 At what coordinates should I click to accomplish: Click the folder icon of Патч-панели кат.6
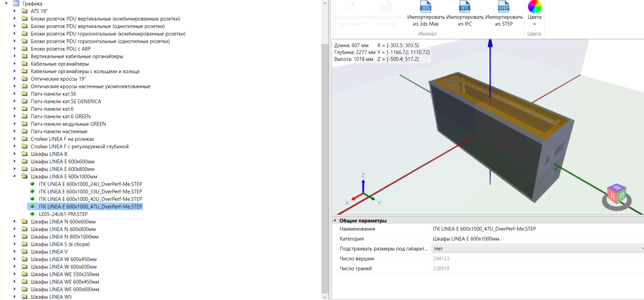[24, 109]
